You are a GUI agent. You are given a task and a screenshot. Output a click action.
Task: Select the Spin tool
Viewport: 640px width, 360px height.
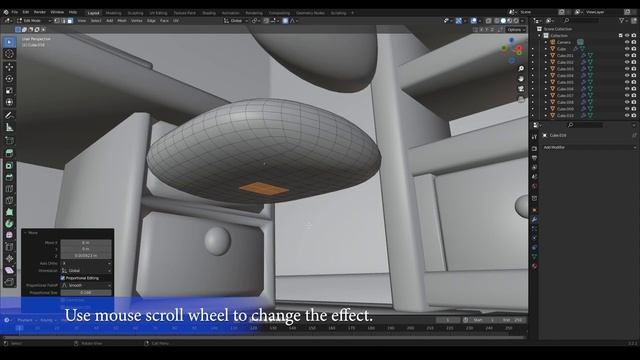(x=9, y=224)
